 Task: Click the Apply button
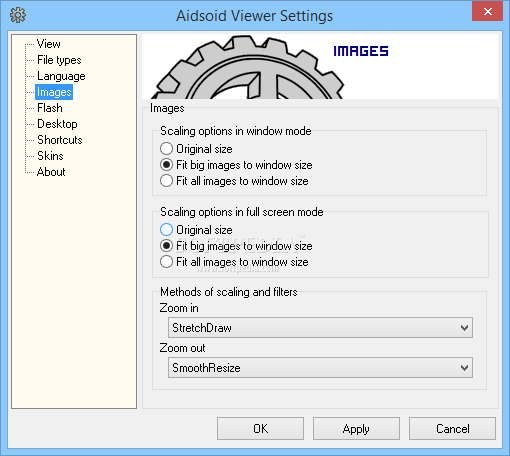pyautogui.click(x=356, y=429)
